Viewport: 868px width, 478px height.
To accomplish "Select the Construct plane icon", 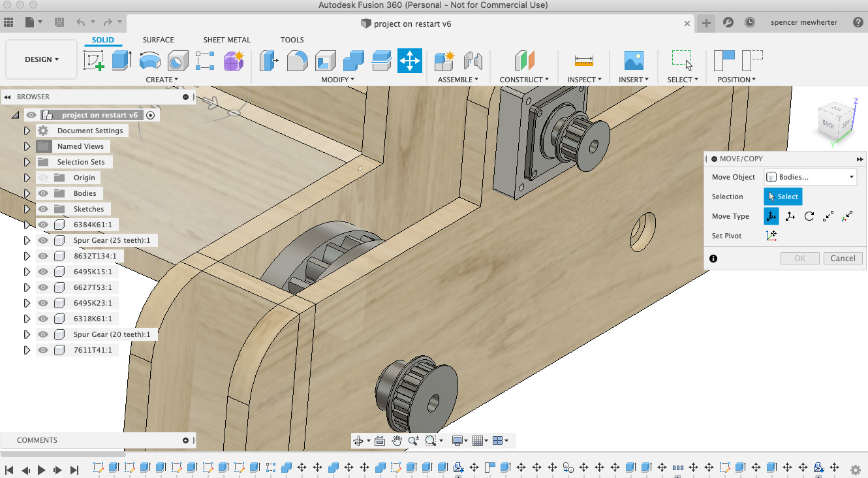I will 524,61.
